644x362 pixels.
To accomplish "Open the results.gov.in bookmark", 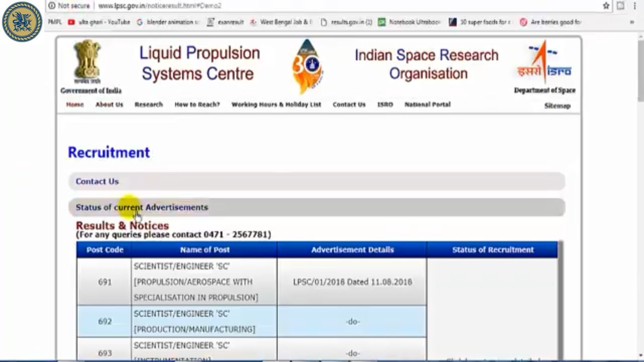I will pos(346,22).
